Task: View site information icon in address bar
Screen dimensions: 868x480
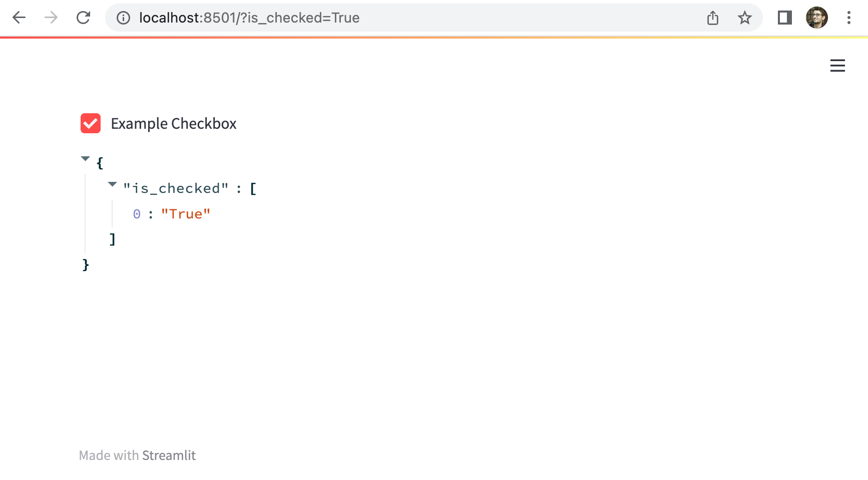Action: (123, 18)
